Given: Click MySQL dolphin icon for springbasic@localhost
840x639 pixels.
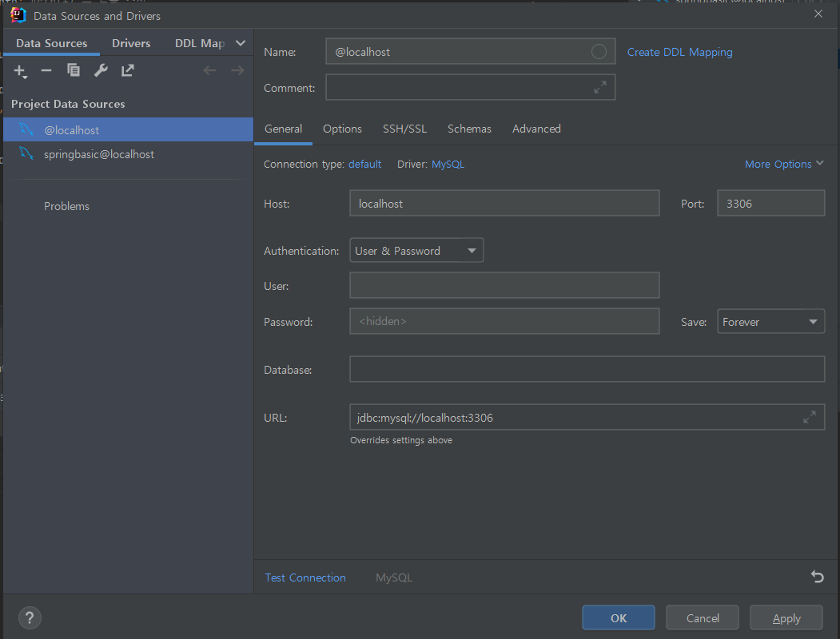Looking at the screenshot, I should click(x=26, y=153).
